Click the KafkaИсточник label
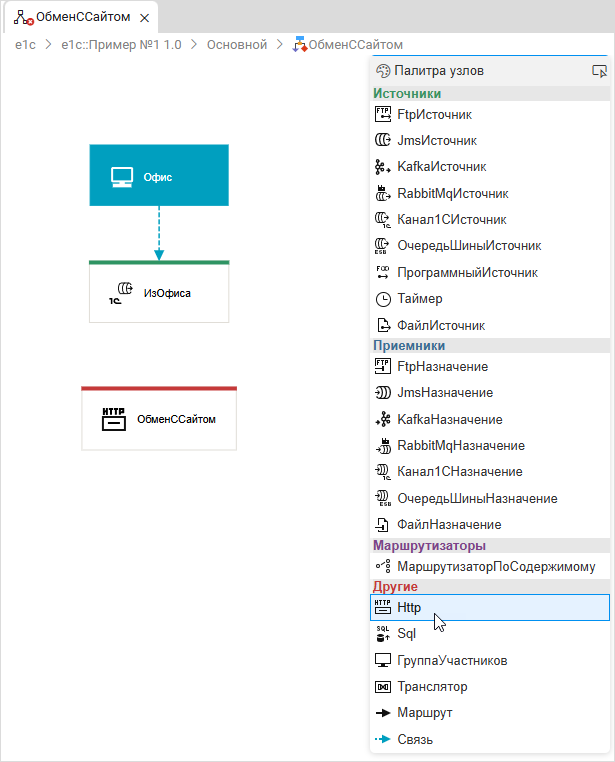Image resolution: width=615 pixels, height=762 pixels. (x=442, y=167)
